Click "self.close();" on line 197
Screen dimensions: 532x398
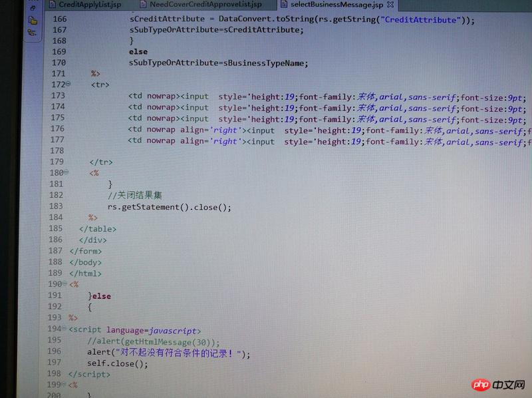pos(118,363)
